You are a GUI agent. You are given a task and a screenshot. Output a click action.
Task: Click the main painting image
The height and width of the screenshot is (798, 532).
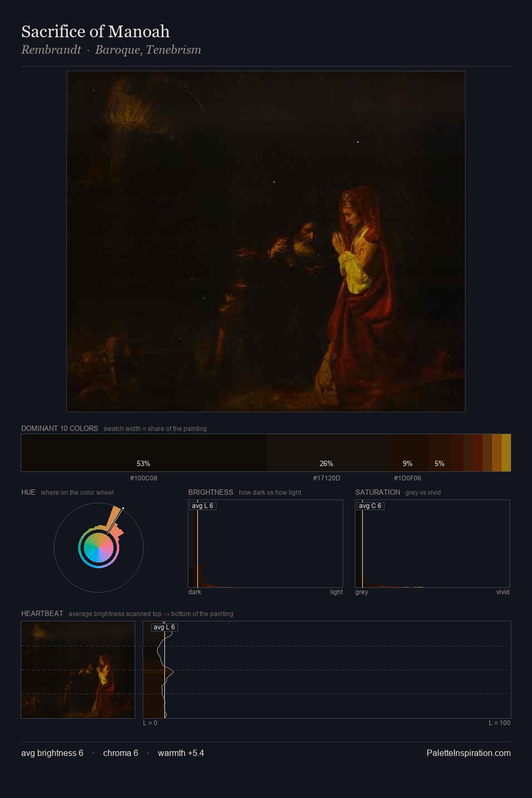pos(266,242)
